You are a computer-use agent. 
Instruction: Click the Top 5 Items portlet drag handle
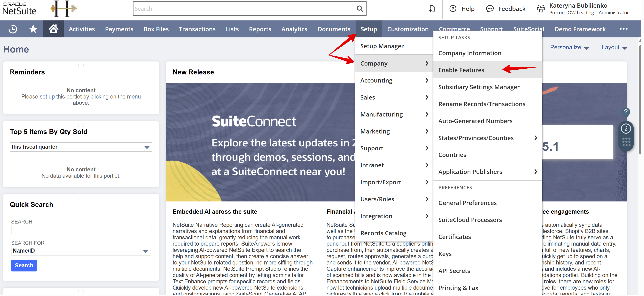coord(81,125)
